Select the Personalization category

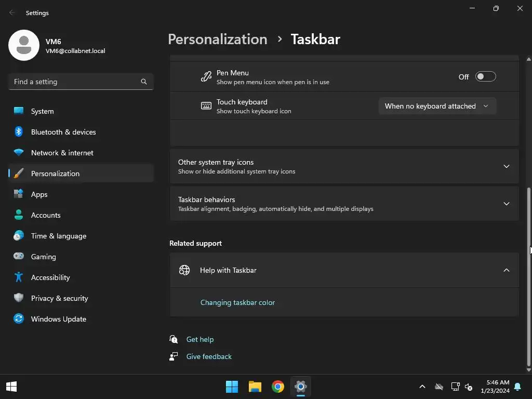81,174
